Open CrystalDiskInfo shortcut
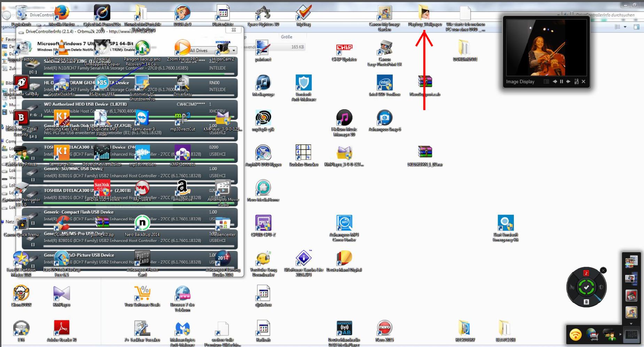 coord(62,85)
